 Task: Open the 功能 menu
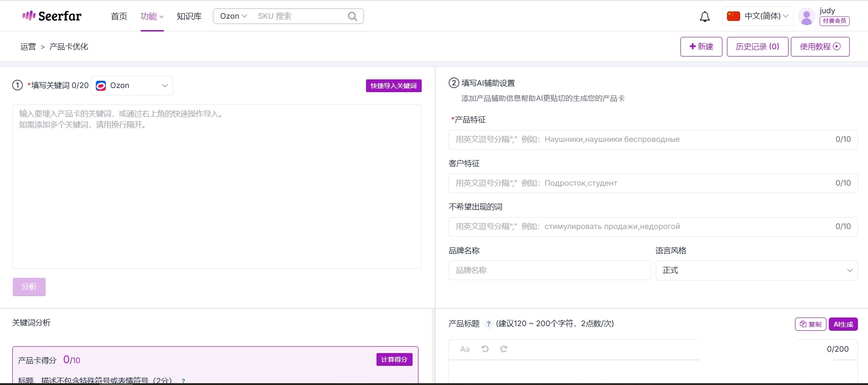pos(152,16)
